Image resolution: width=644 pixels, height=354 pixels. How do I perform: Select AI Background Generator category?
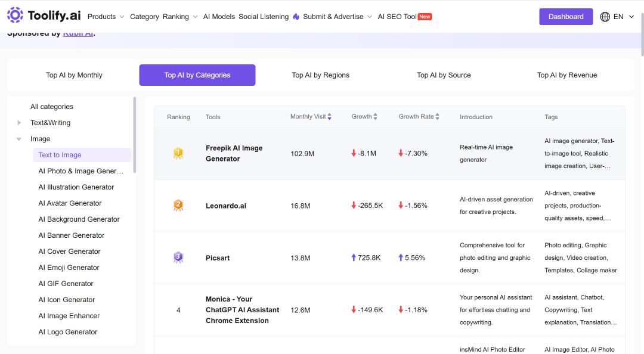pos(79,219)
